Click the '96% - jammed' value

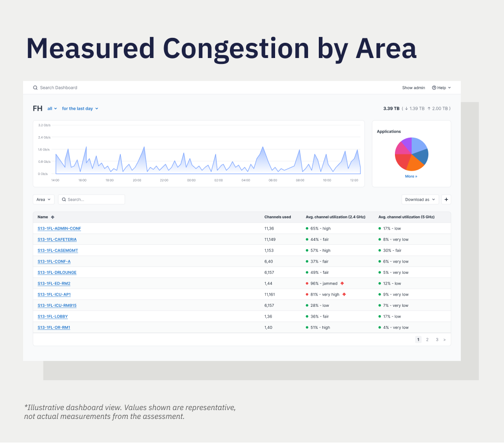point(324,283)
